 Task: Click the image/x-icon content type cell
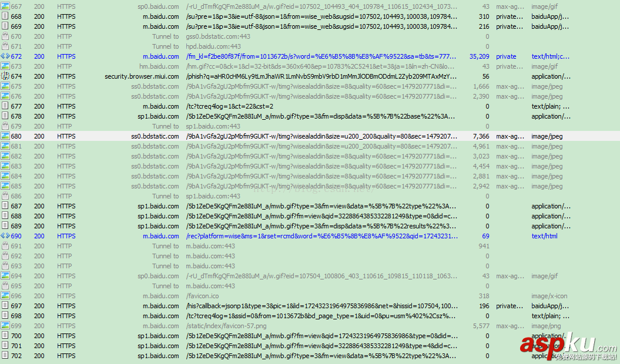coord(550,296)
